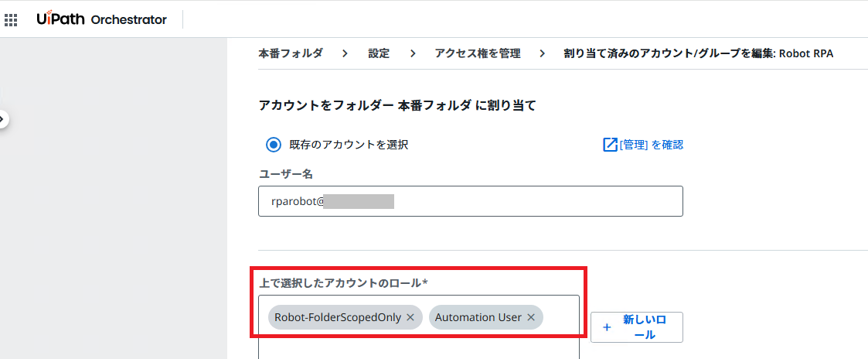Viewport: 868px width, 359px height.
Task: Go to 本番フォルダ breadcrumb
Action: [290, 53]
